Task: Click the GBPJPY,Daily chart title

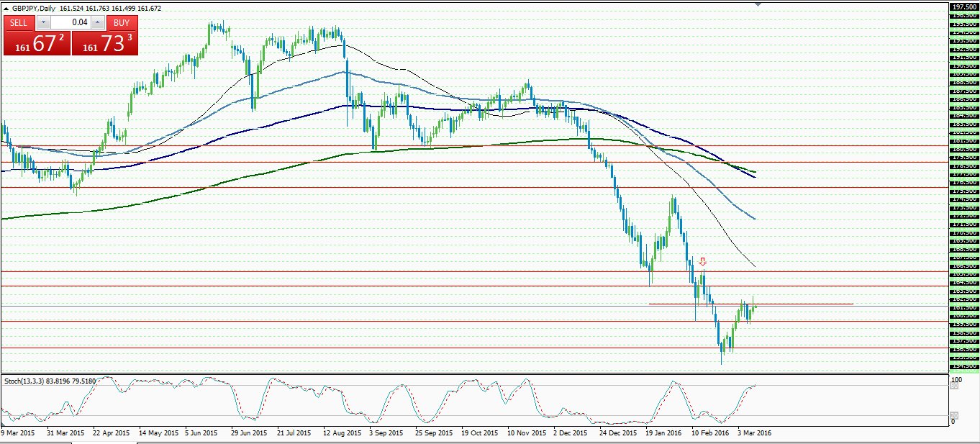Action: (x=35, y=9)
